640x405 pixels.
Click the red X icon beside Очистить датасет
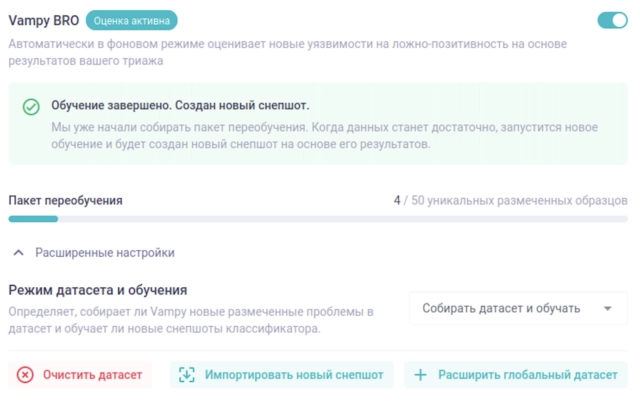(25, 375)
